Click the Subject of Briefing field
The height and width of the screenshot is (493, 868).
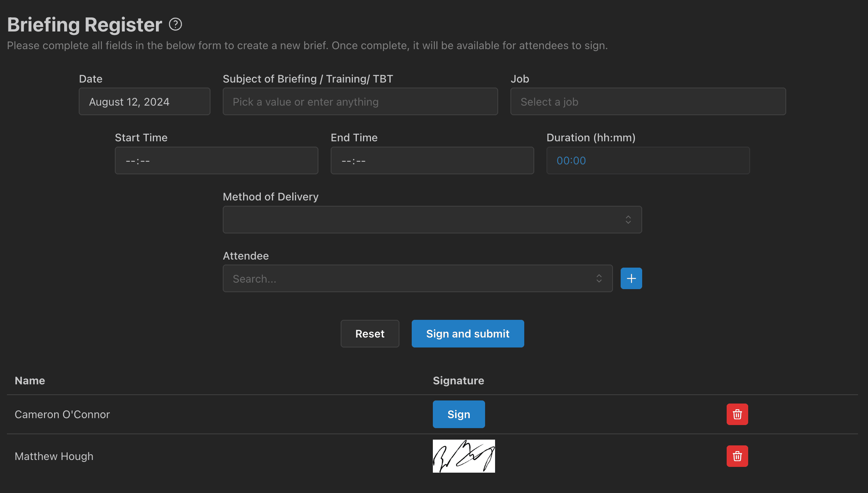coord(360,102)
